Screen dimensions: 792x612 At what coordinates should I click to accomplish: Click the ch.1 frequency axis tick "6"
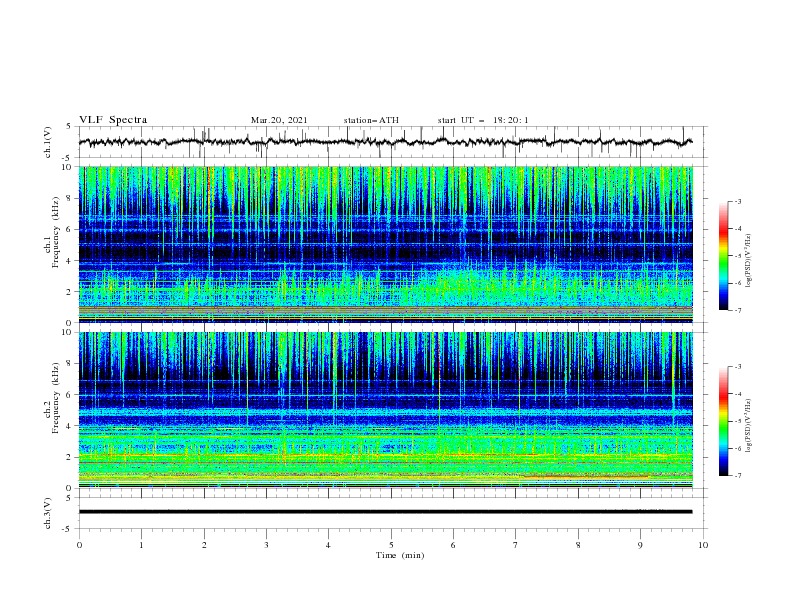70,229
